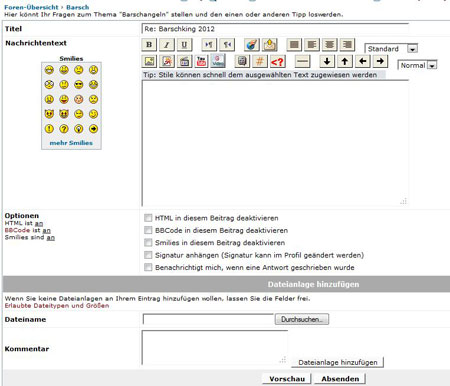Toggle underline text formatting button
Screen dimensions: 450x386
[x=184, y=45]
